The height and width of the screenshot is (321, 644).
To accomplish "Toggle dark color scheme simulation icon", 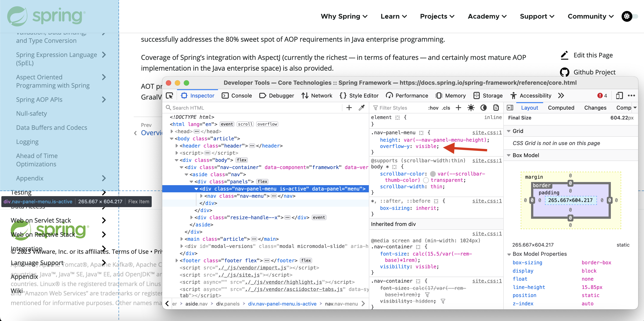I will pos(483,108).
